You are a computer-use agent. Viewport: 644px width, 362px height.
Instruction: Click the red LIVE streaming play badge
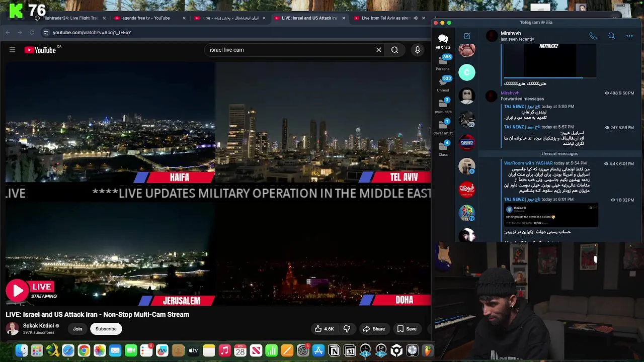(31, 290)
